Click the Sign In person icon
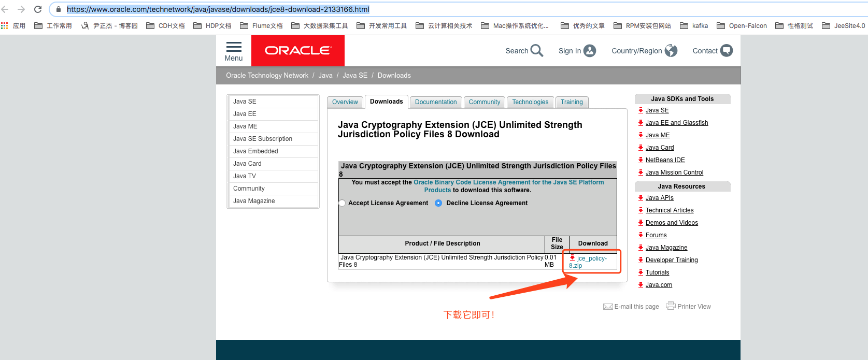 (590, 51)
